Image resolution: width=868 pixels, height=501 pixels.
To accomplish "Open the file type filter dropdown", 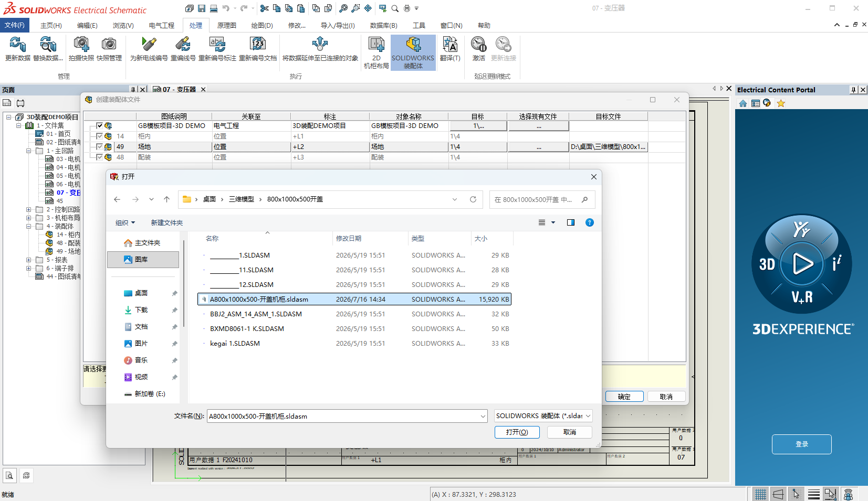I will coord(543,416).
